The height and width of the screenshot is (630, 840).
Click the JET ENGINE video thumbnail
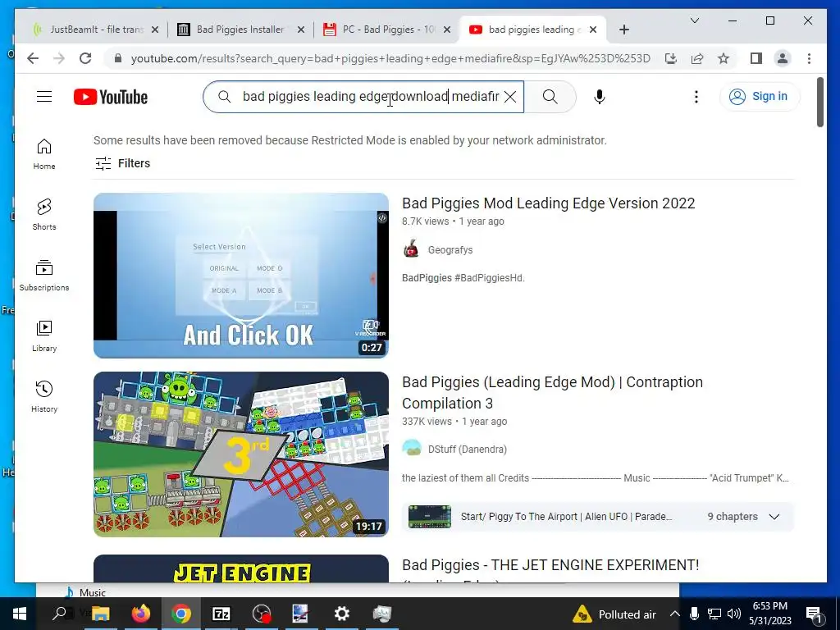click(x=241, y=568)
